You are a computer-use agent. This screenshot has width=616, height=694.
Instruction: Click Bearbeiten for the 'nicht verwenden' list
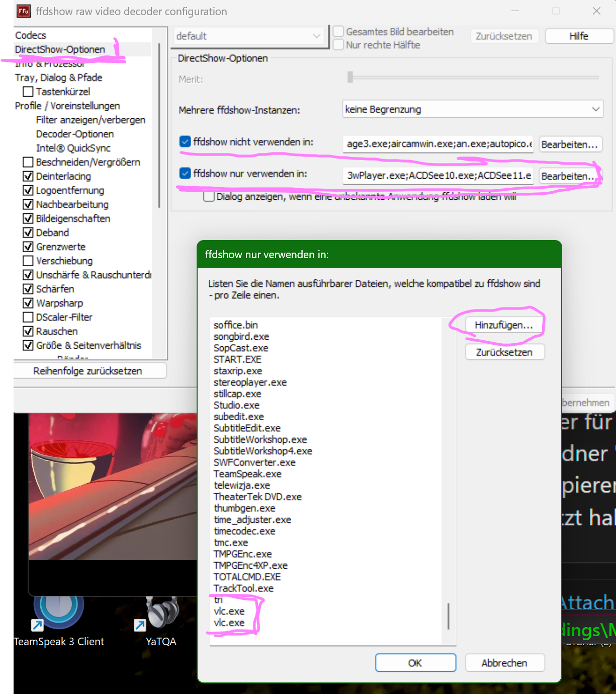[570, 144]
